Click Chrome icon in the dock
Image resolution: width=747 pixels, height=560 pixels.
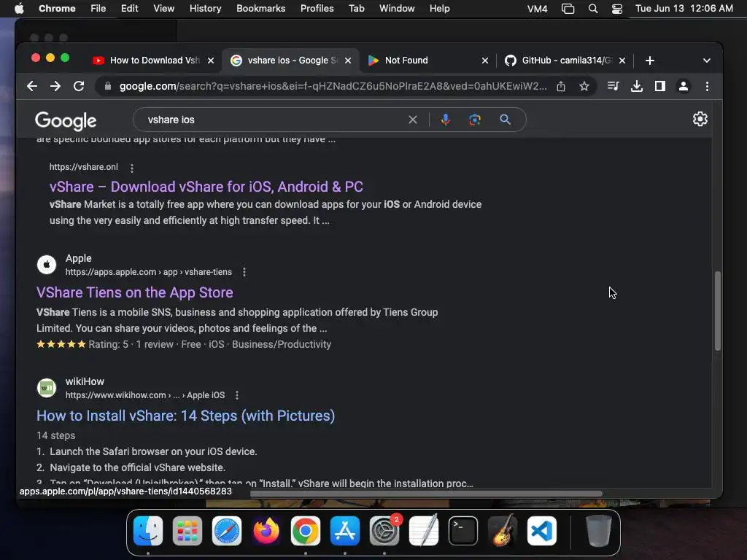[306, 531]
